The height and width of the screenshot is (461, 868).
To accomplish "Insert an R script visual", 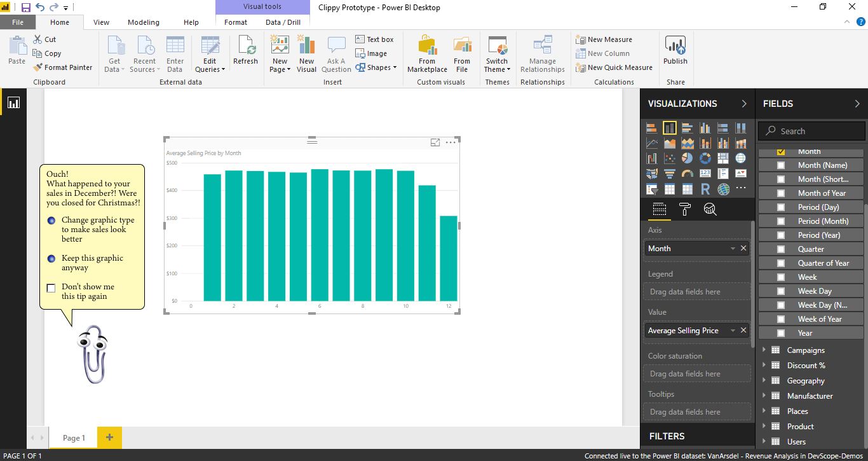I will point(705,189).
